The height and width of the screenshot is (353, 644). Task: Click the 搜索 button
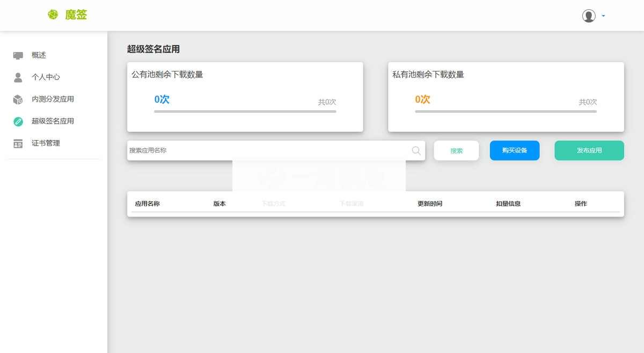(456, 150)
